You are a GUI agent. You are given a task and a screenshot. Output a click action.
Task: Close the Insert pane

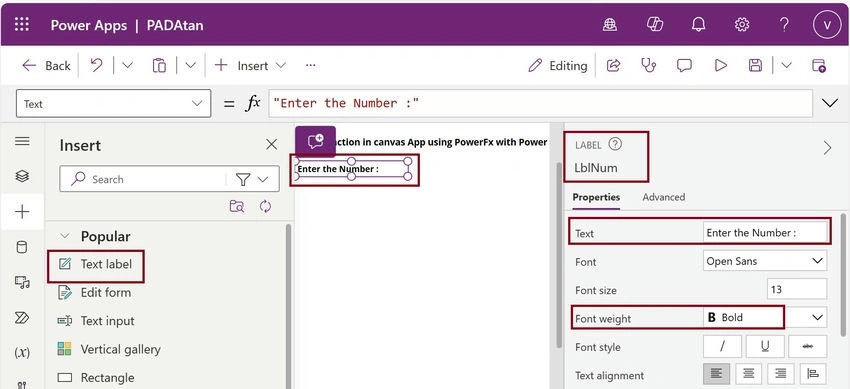271,144
